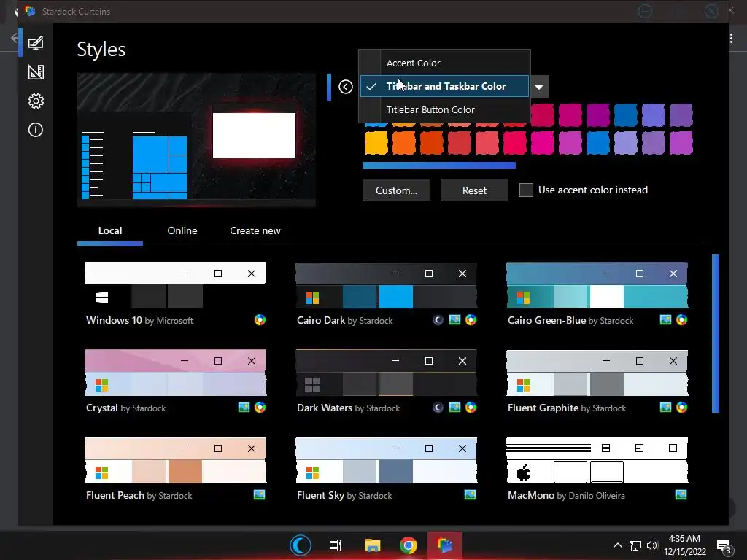Open the notification center in system tray
Image resolution: width=747 pixels, height=560 pixels.
click(724, 546)
